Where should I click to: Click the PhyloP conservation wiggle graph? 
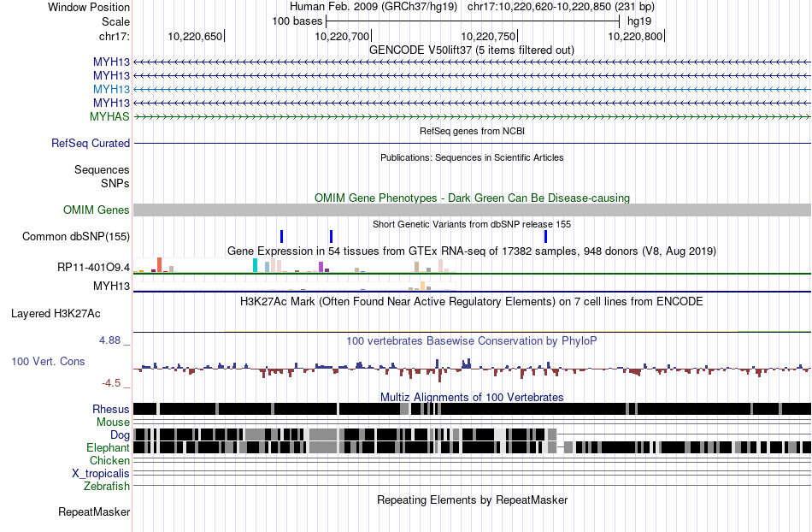pyautogui.click(x=472, y=369)
